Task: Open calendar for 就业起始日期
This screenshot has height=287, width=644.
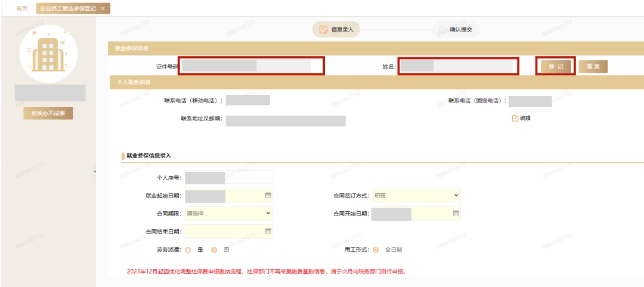Action: coord(268,196)
